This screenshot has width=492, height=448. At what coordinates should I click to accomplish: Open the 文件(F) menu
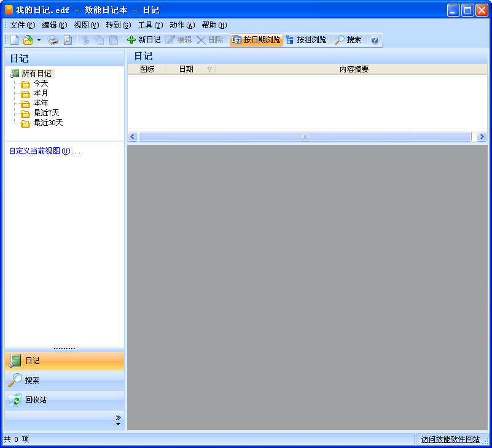tap(23, 25)
